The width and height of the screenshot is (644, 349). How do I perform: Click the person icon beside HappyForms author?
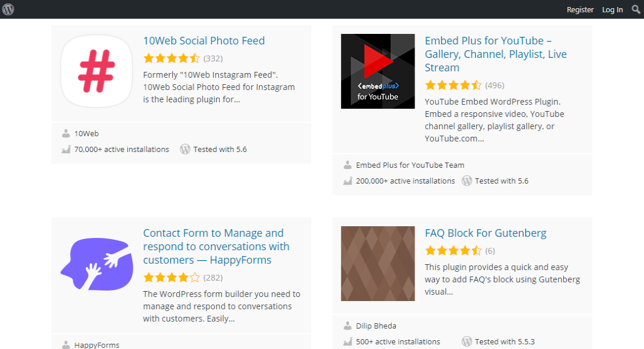(x=66, y=344)
